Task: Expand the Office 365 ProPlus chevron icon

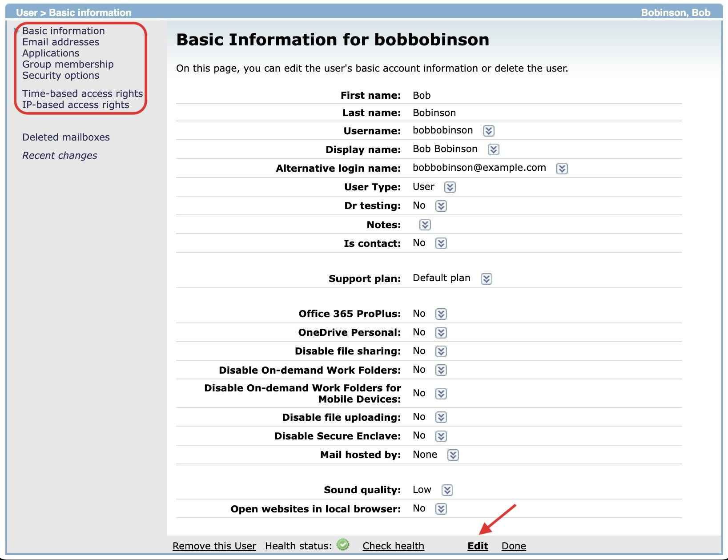Action: pyautogui.click(x=441, y=314)
